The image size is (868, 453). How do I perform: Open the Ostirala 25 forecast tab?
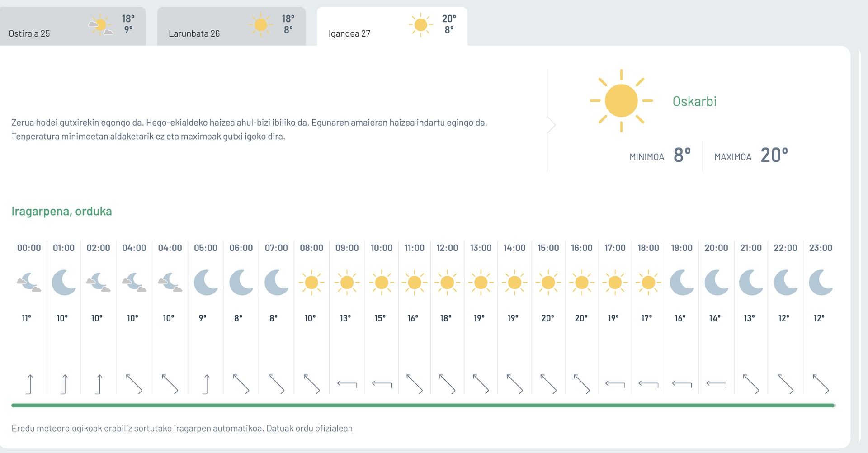[x=72, y=26]
